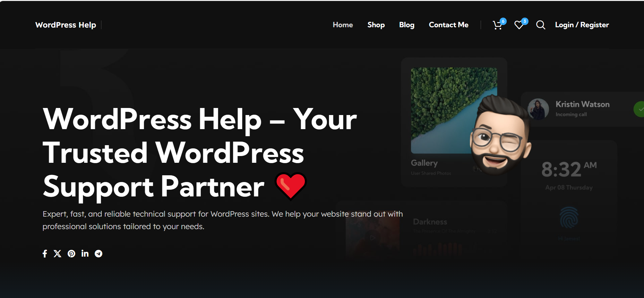
Task: Click the 'Incoming call' text
Action: coord(571,114)
